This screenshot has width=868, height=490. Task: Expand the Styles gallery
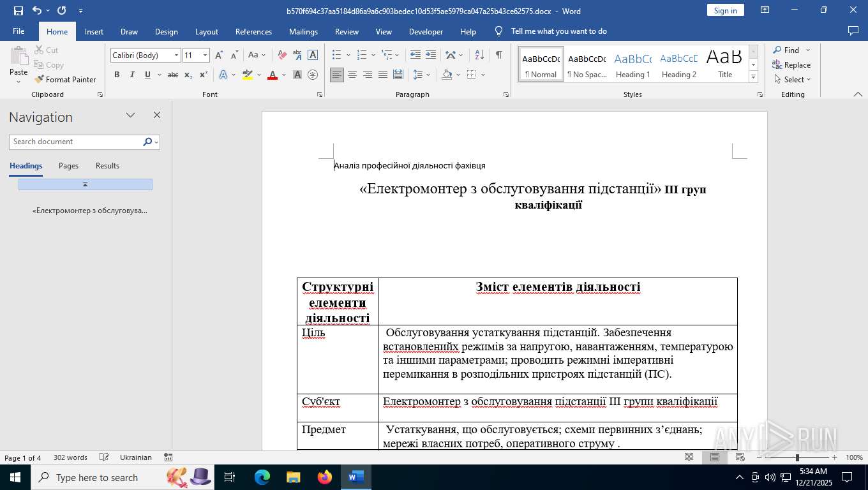[753, 77]
